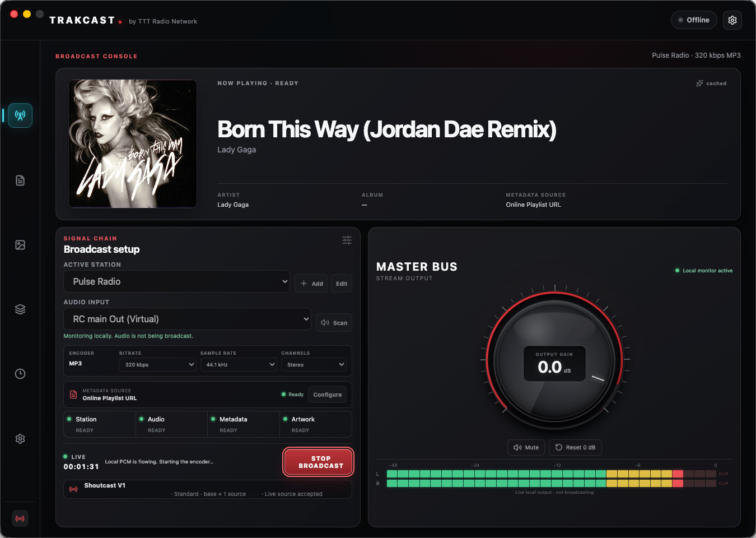Click the Born This Way album artwork

pos(133,144)
